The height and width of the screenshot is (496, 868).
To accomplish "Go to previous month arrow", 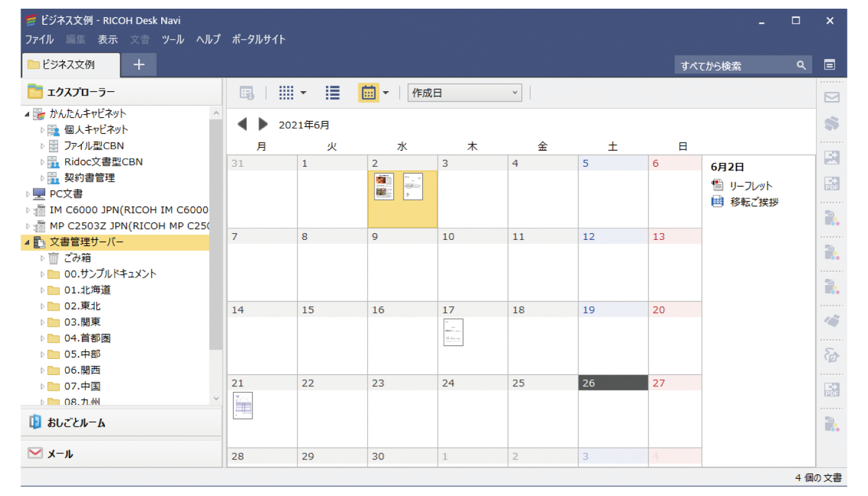I will (x=242, y=125).
